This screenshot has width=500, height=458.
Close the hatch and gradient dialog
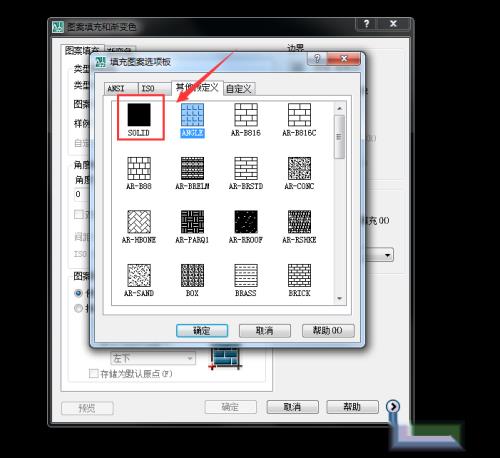click(x=394, y=24)
